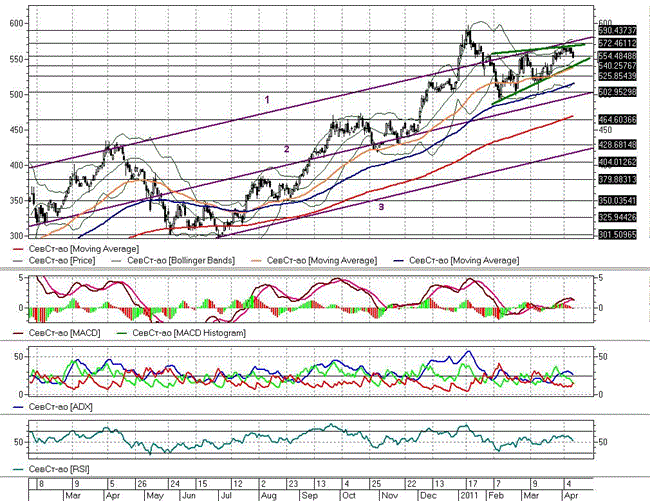This screenshot has height=501, width=650.
Task: Click the 428.68148 price level label
Action: [617, 145]
